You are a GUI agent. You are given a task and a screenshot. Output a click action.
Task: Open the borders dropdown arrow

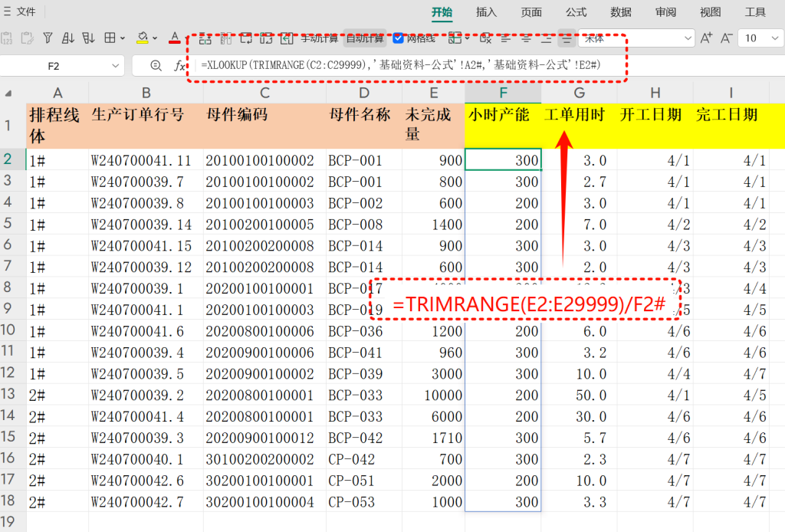click(122, 38)
